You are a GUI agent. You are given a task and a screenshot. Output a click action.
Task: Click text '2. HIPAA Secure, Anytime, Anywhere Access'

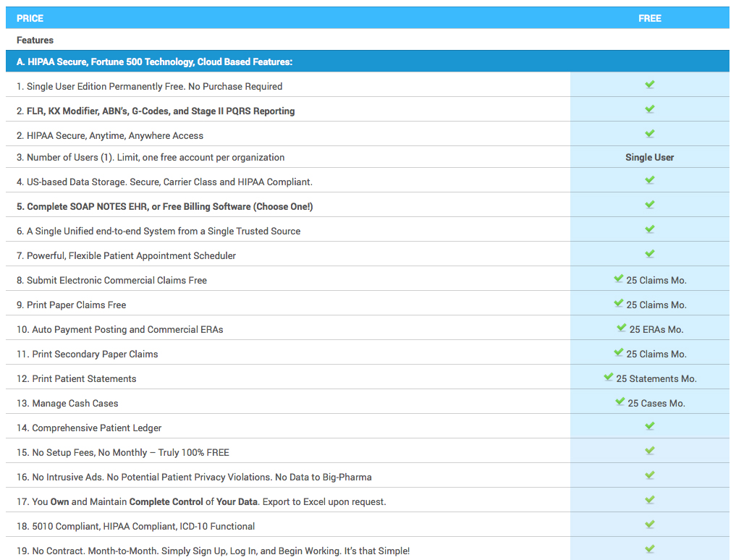click(110, 135)
